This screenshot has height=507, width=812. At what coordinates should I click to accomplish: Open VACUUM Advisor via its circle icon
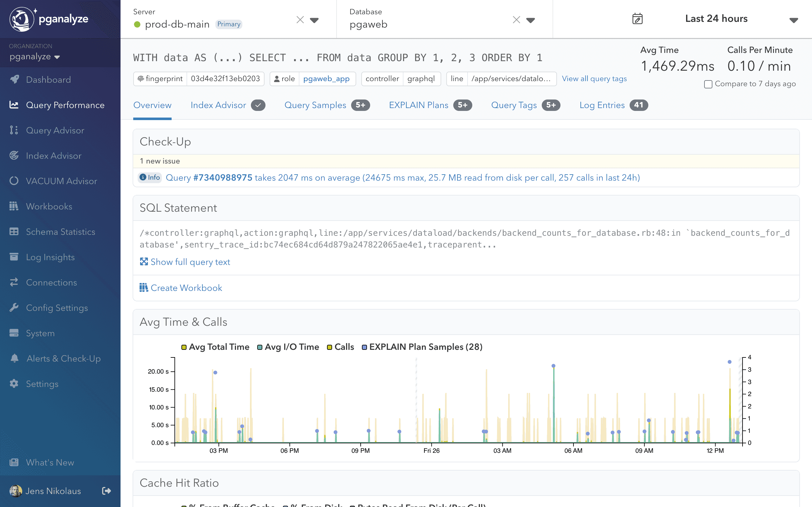click(14, 181)
